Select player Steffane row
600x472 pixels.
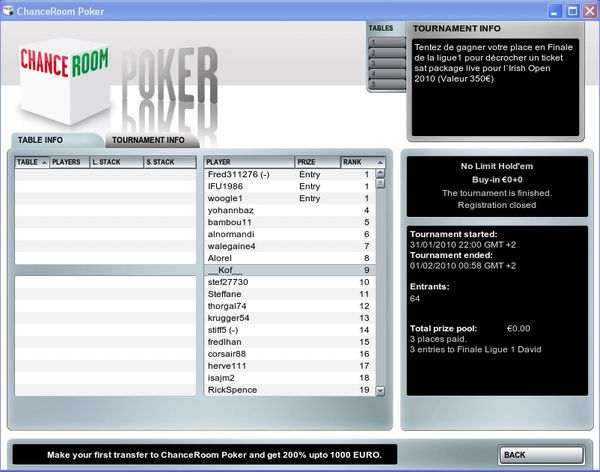click(x=290, y=294)
